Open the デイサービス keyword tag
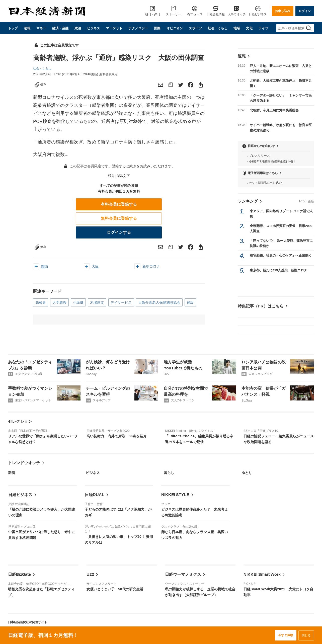This screenshot has width=322, height=644. point(121,302)
